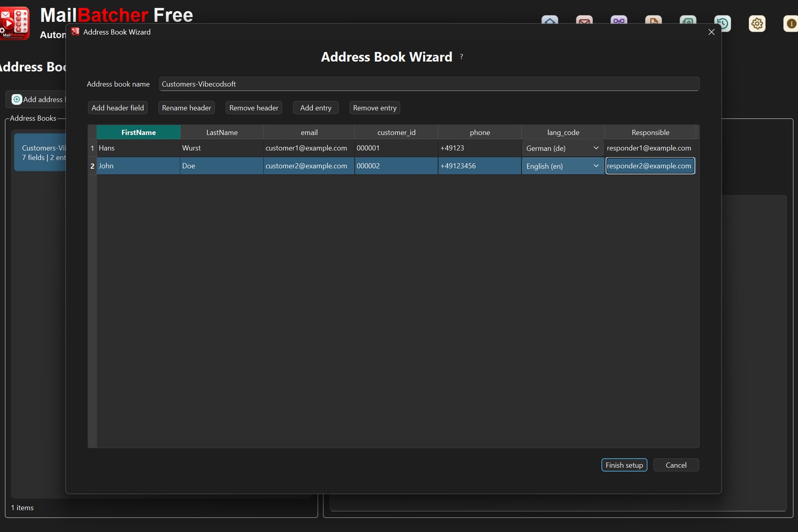Click the Remove entry button
Screen dimensions: 798x532
[x=375, y=108]
